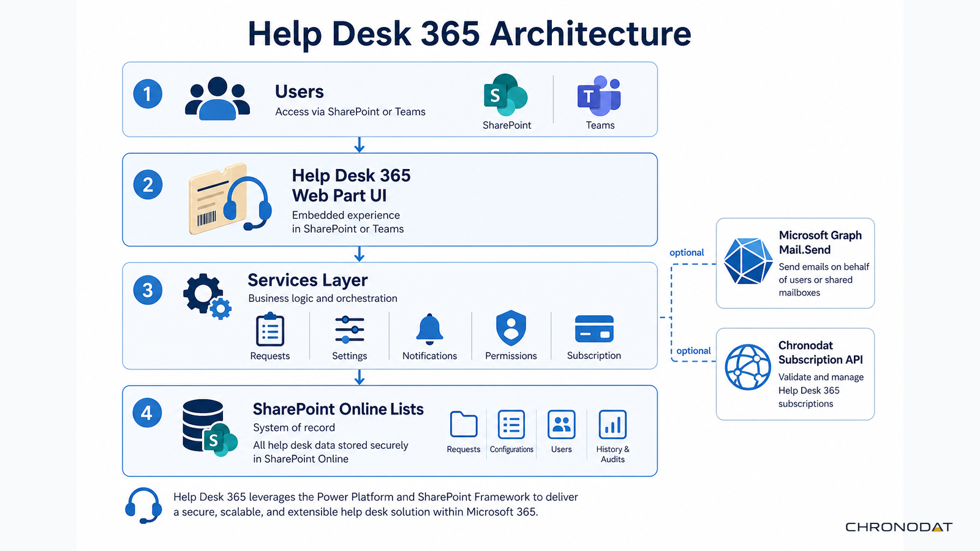Click the 'Help Desk 365 Architecture' title
This screenshot has height=551, width=980.
click(x=469, y=34)
